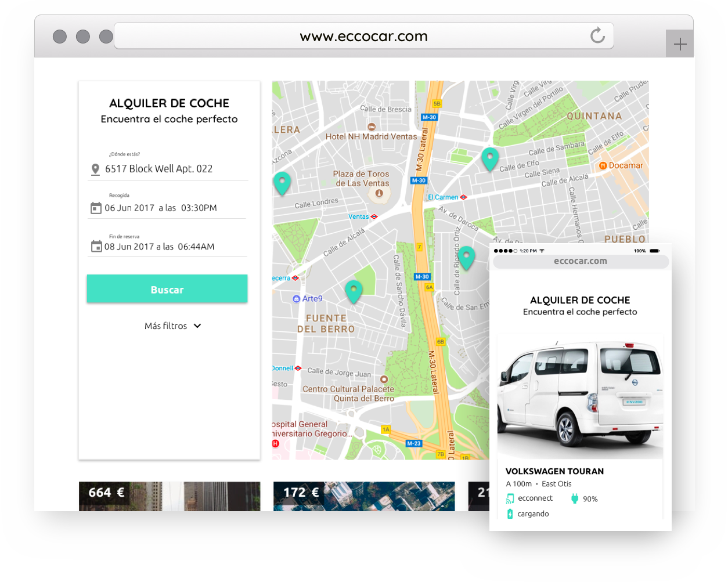Open the Volkswagen Touran car photo
Screen dimensions: 728x582
tap(580, 397)
